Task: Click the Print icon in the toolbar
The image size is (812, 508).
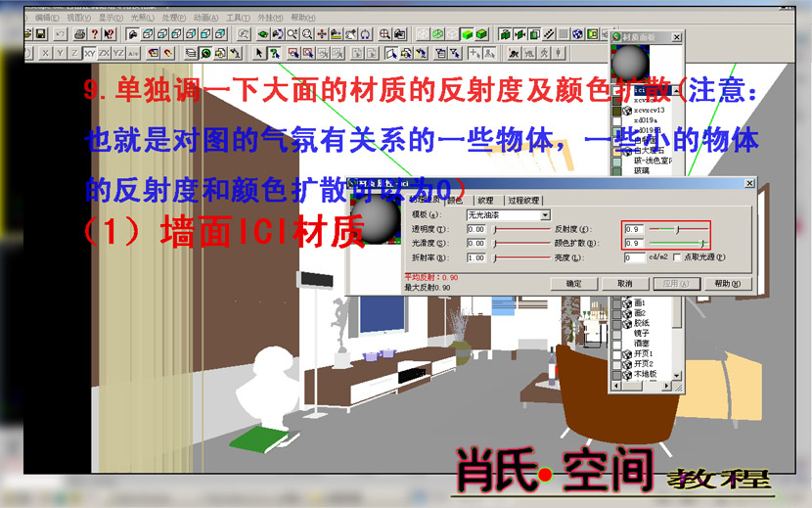Action: (80, 34)
